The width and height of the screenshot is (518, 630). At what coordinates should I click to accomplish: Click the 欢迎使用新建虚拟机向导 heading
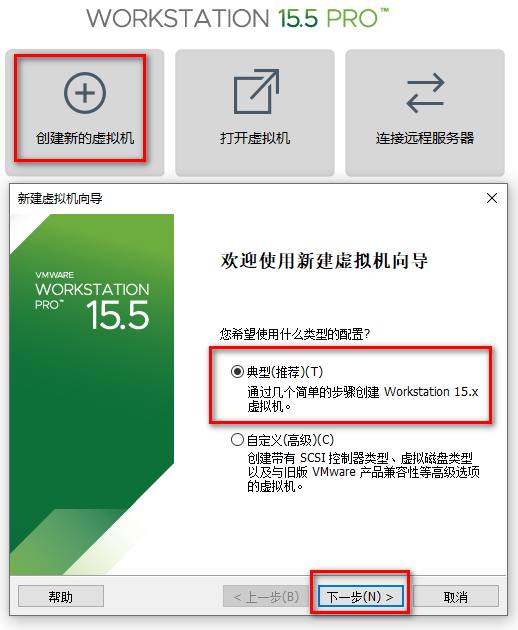point(324,261)
